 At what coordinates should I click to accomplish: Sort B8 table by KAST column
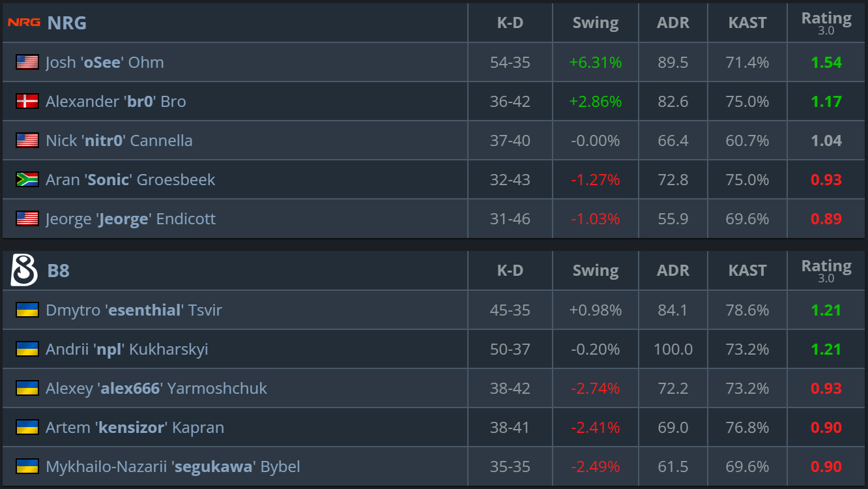747,271
